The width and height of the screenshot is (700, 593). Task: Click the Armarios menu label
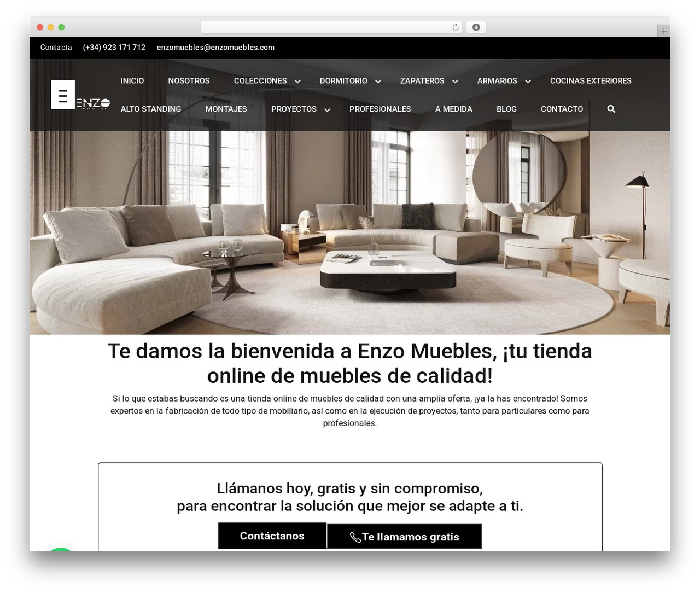pyautogui.click(x=497, y=80)
